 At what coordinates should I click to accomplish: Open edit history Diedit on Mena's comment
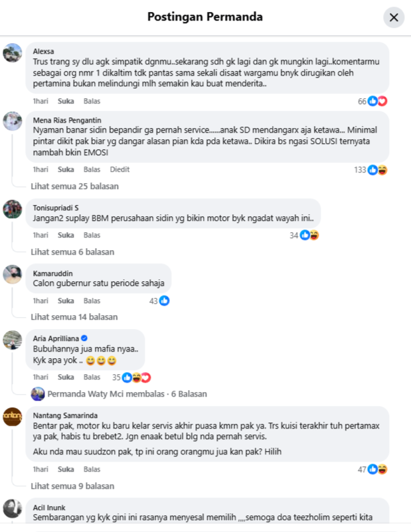[x=120, y=169]
